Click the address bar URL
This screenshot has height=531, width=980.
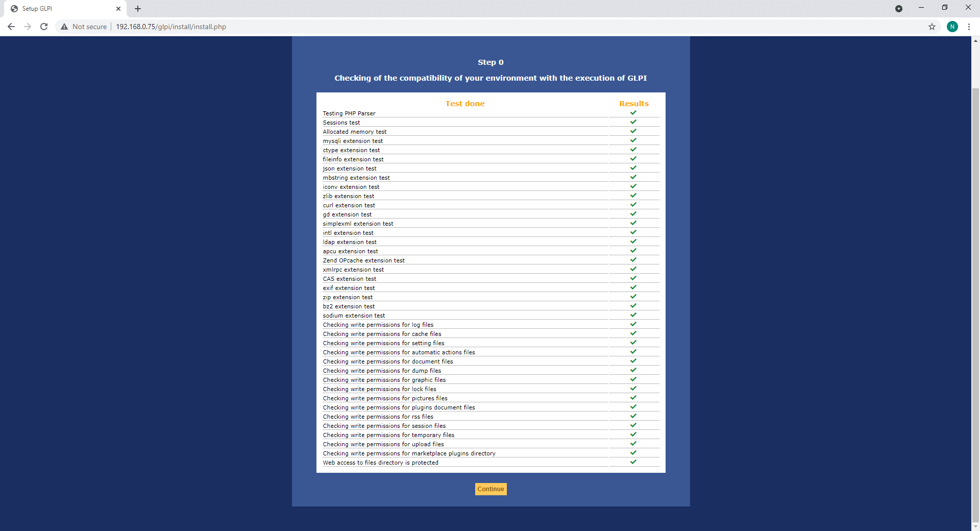point(171,27)
